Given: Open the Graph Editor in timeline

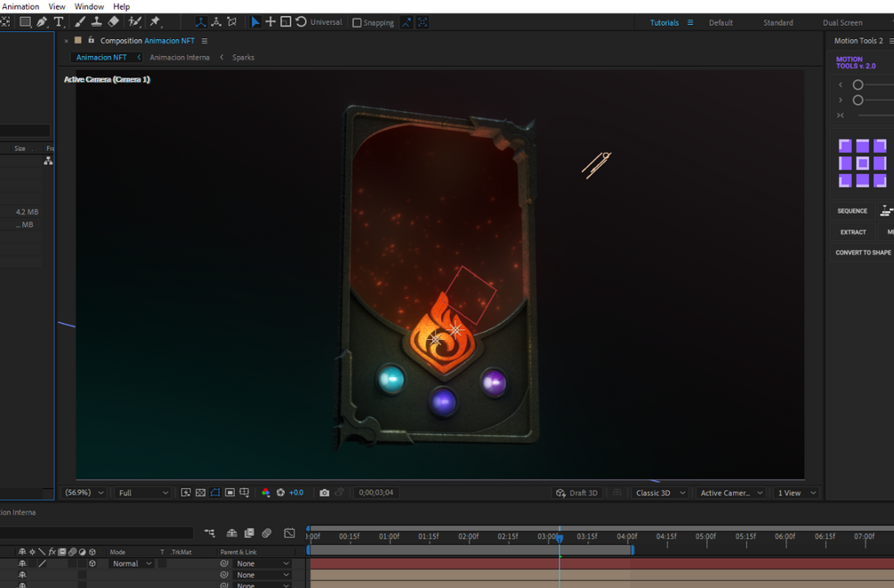Looking at the screenshot, I should click(290, 533).
